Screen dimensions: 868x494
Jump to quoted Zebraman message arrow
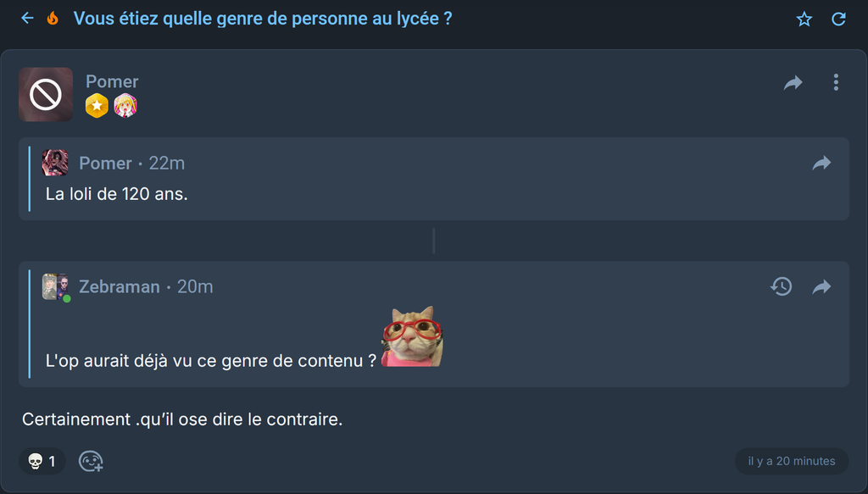tap(821, 286)
